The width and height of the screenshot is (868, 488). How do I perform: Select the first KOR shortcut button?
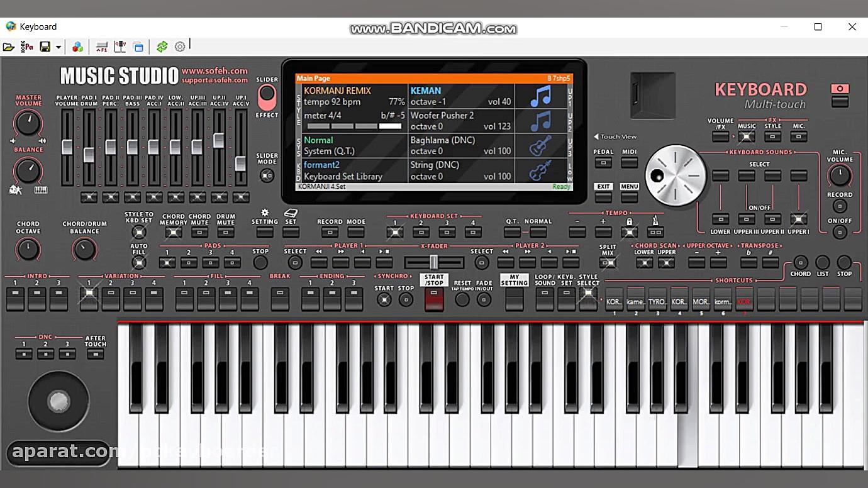coord(614,299)
